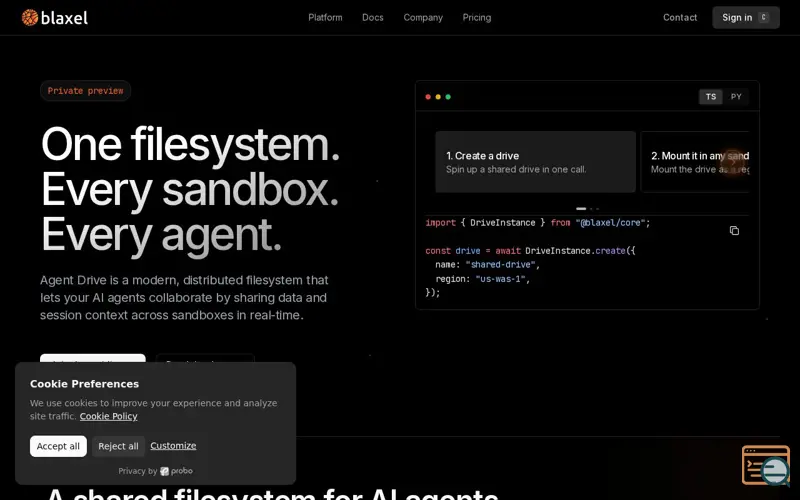Select the '1. Create a drive' step card
This screenshot has height=500, width=800.
point(535,162)
